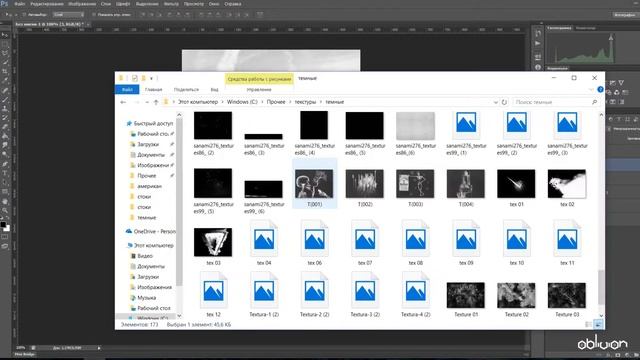Open Explorer Управление ribbon tab
Image resolution: width=640 pixels, height=360 pixels.
point(259,89)
